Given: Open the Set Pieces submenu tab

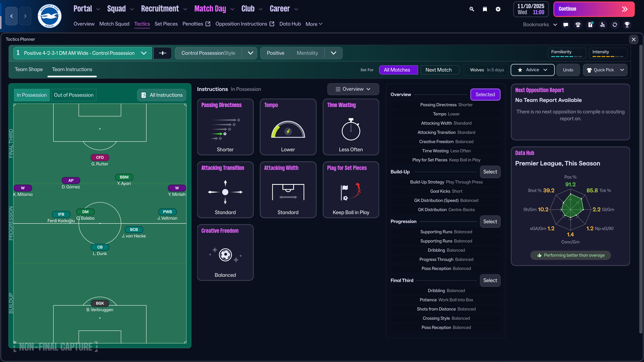Looking at the screenshot, I should 166,24.
